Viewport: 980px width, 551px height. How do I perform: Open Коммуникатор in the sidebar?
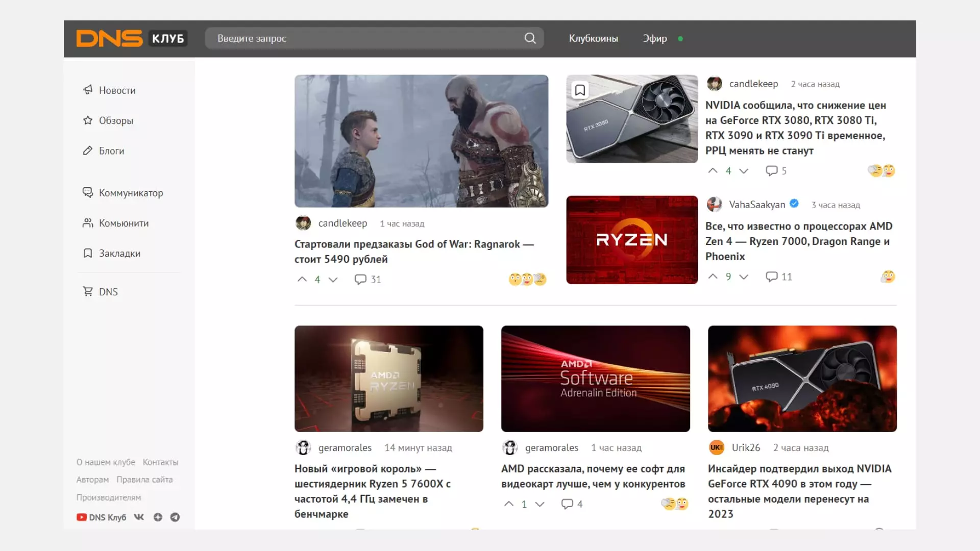click(131, 193)
